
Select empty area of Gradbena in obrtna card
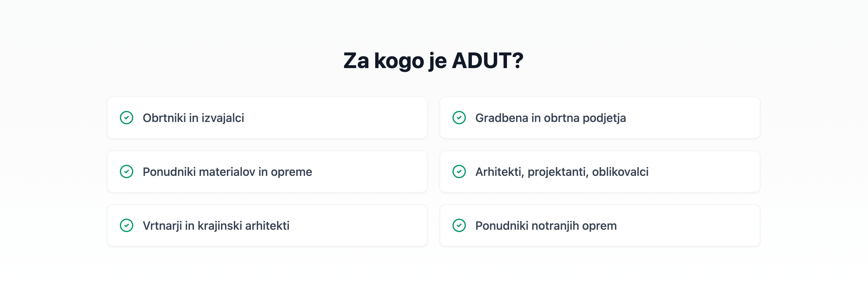tap(693, 118)
